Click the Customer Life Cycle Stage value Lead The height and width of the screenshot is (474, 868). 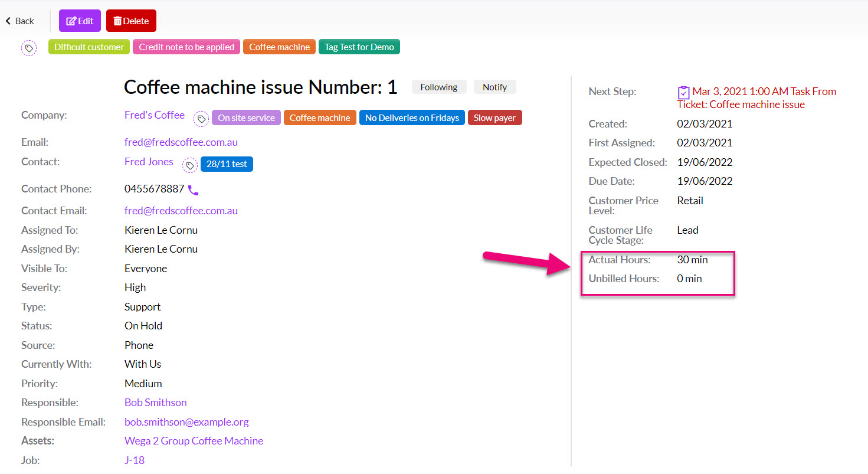pos(688,230)
